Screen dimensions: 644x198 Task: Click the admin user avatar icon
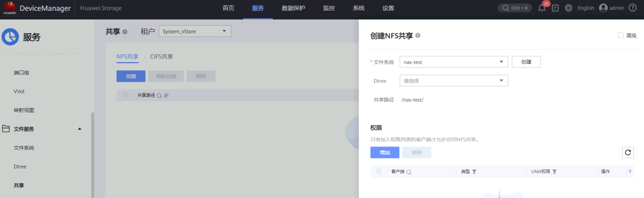[603, 8]
